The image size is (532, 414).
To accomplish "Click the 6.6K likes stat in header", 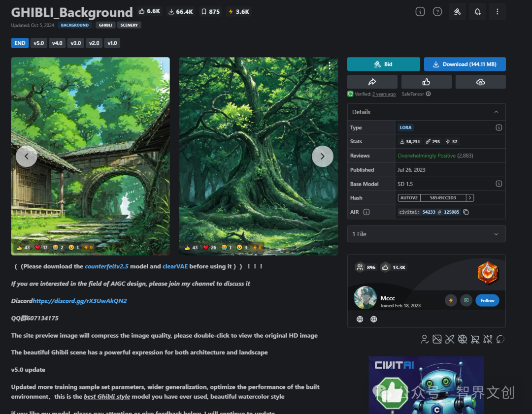I will 149,11.
